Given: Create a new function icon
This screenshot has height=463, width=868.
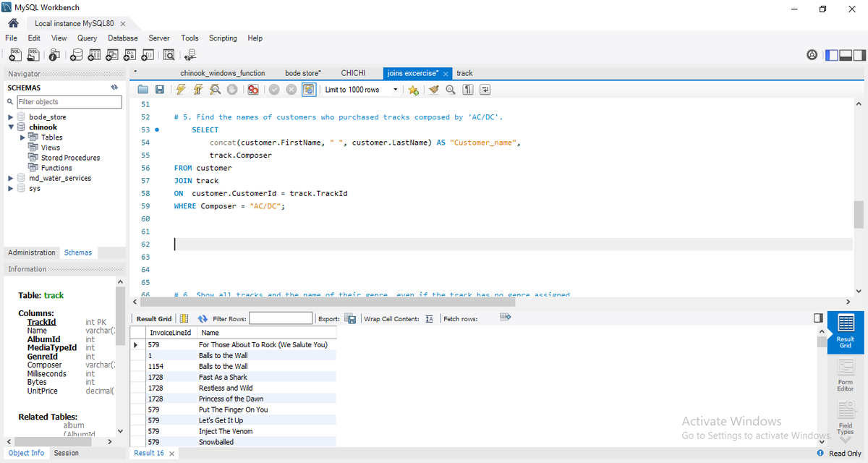Looking at the screenshot, I should tap(148, 54).
